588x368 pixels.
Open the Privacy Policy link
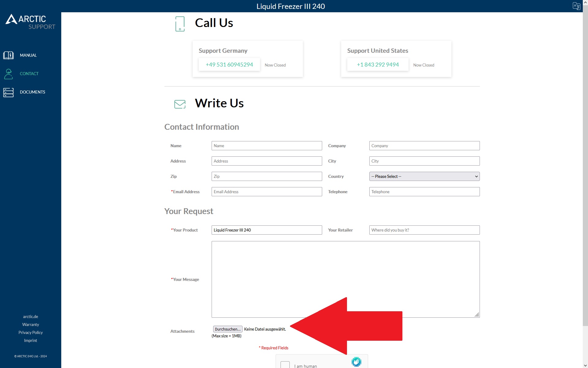click(31, 332)
